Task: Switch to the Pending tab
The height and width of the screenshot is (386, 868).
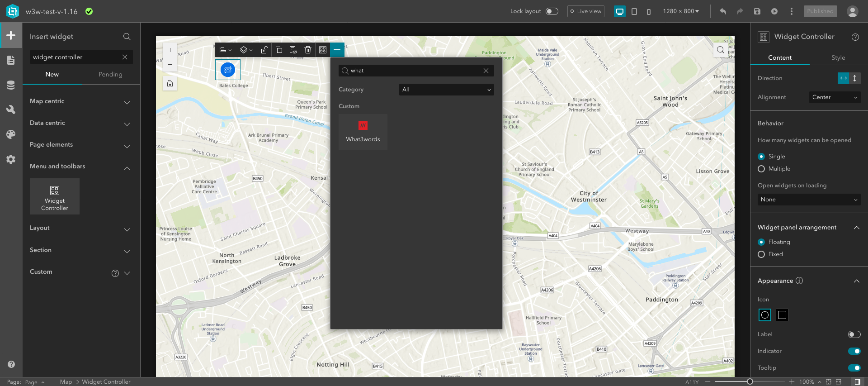Action: [110, 75]
